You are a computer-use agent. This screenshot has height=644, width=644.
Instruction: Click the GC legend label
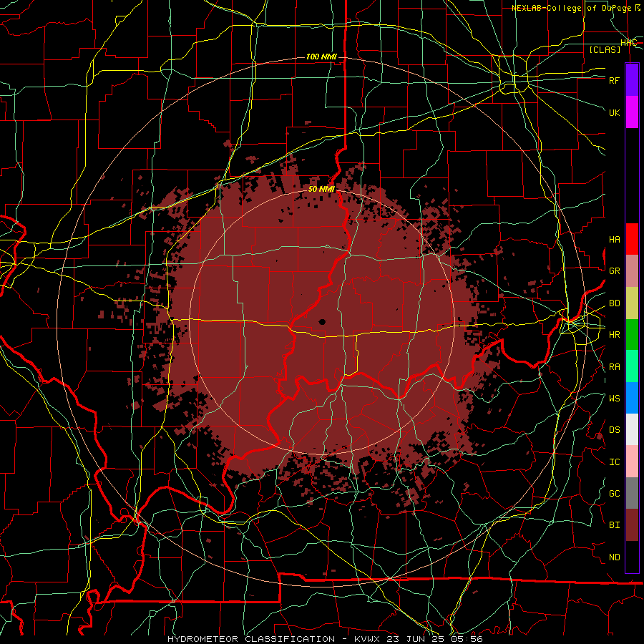(615, 494)
